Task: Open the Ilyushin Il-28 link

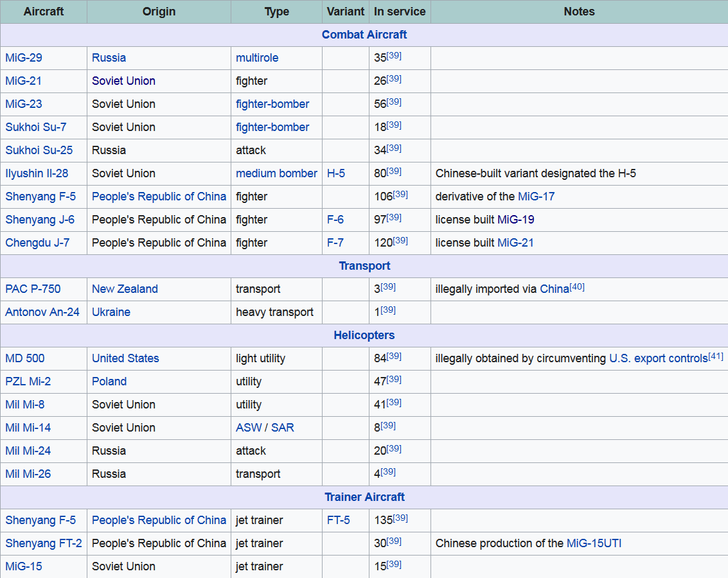Action: (37, 173)
